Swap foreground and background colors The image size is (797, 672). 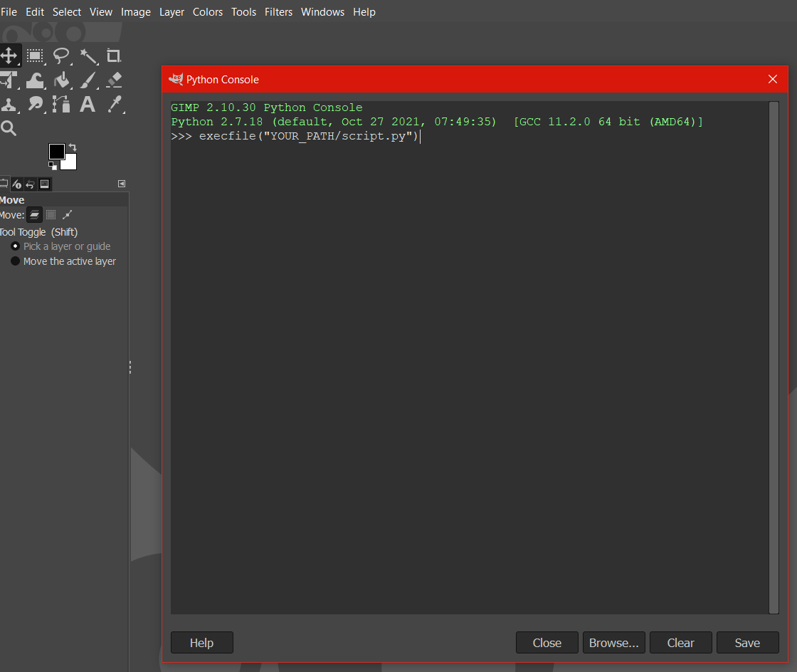[x=73, y=147]
